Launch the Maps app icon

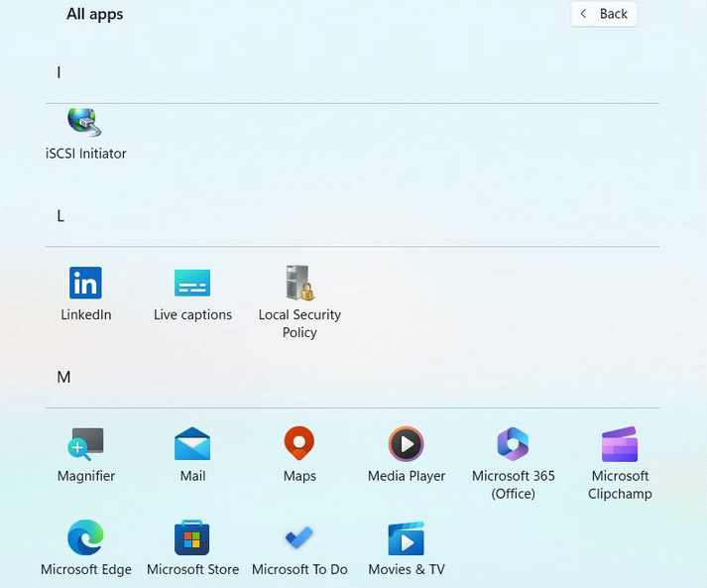click(299, 443)
